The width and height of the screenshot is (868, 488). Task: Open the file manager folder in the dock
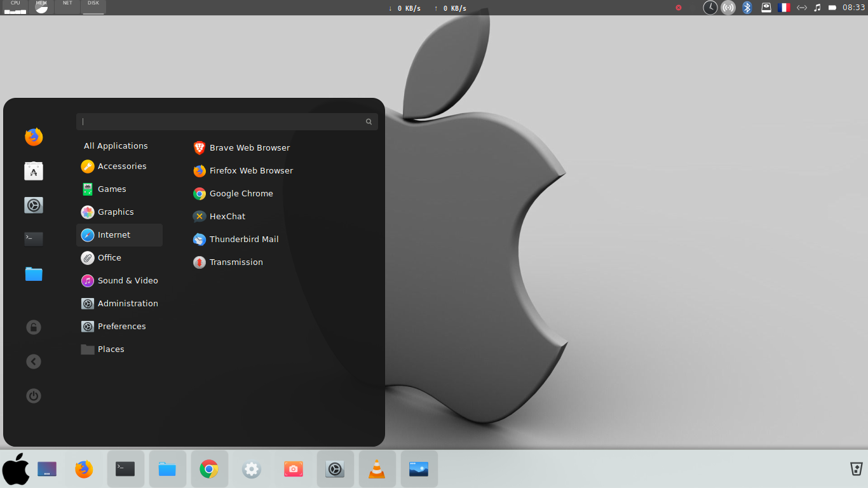(x=167, y=470)
